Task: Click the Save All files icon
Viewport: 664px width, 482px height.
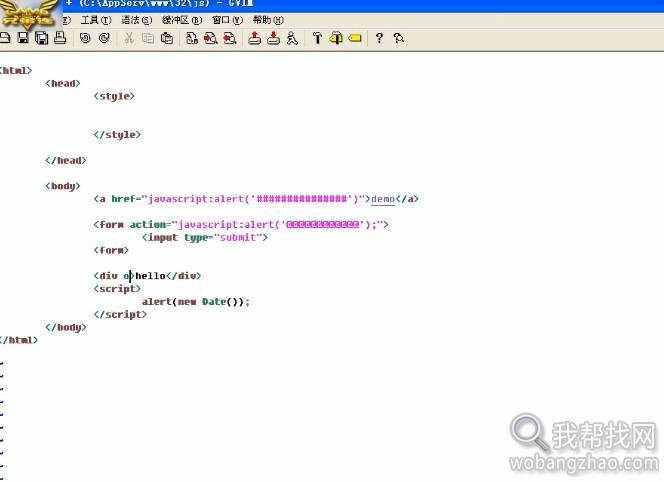Action: coord(42,38)
